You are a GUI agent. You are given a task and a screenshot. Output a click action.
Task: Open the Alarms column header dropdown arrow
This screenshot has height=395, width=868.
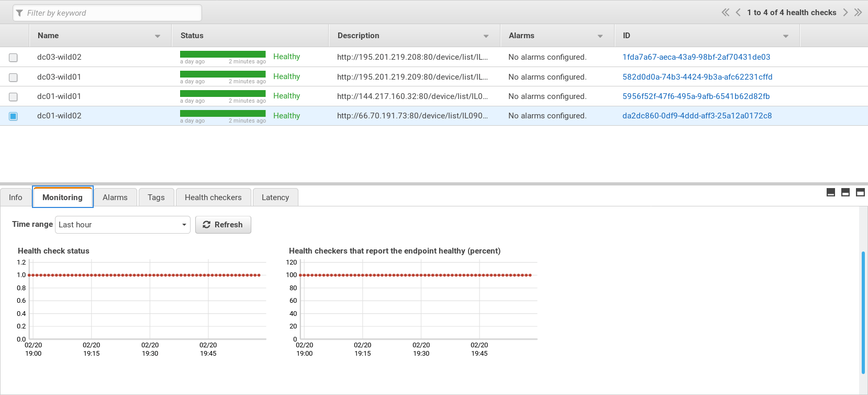(600, 36)
